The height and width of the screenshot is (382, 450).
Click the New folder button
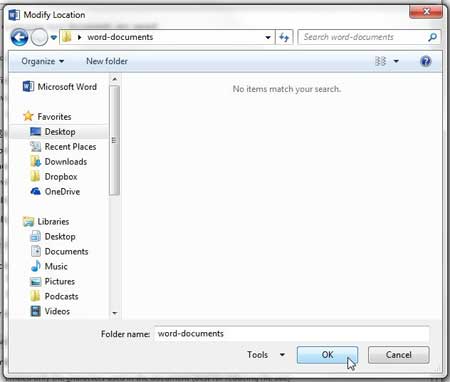(x=107, y=61)
